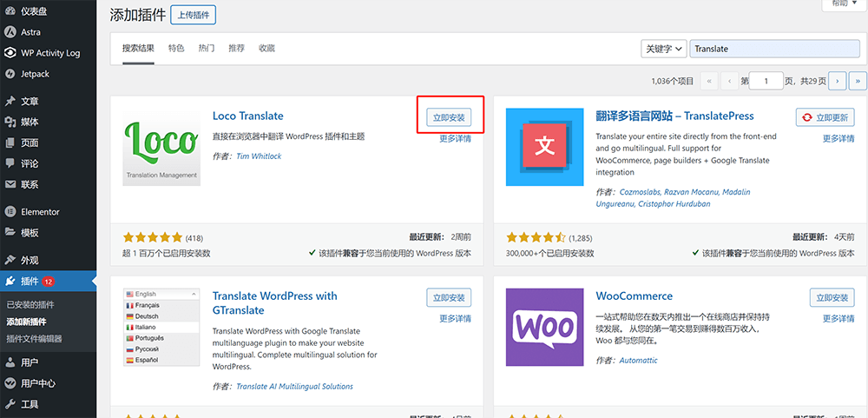Click 立即更新 for TranslatePress
This screenshot has width=868, height=418.
point(825,117)
